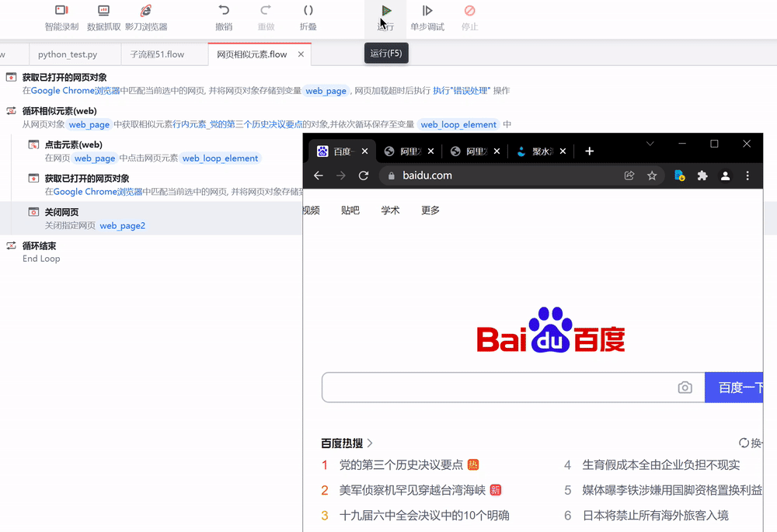Click the camera image search icon

(685, 388)
